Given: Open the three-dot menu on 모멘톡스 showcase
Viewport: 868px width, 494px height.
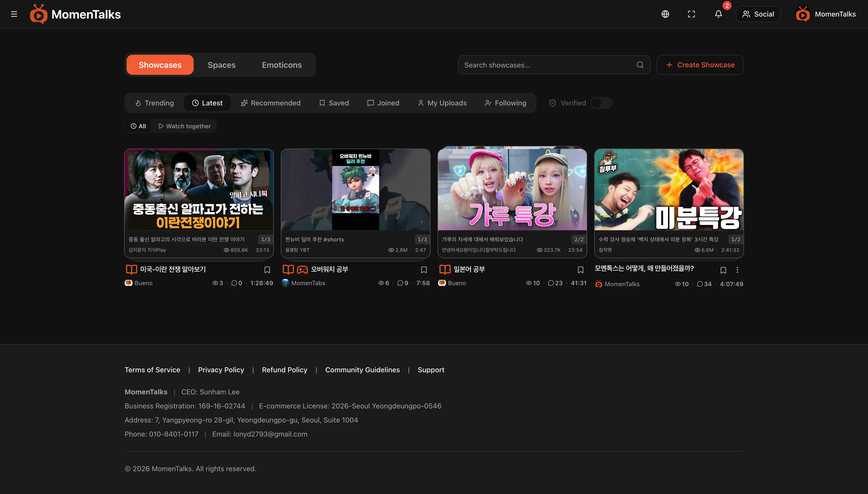Looking at the screenshot, I should click(x=737, y=270).
